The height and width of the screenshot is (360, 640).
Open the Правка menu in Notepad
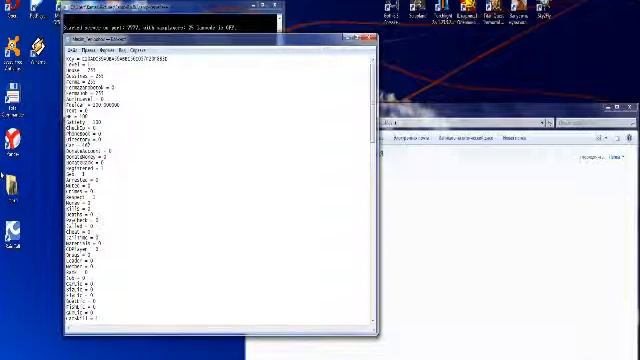[x=88, y=50]
